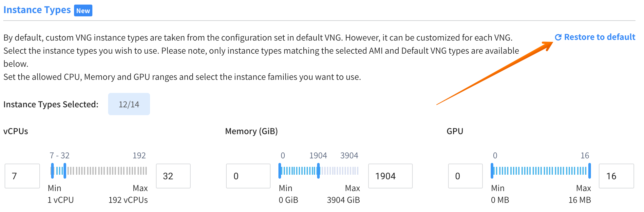
Task: Click the vCPUs minimum input field
Action: click(22, 176)
